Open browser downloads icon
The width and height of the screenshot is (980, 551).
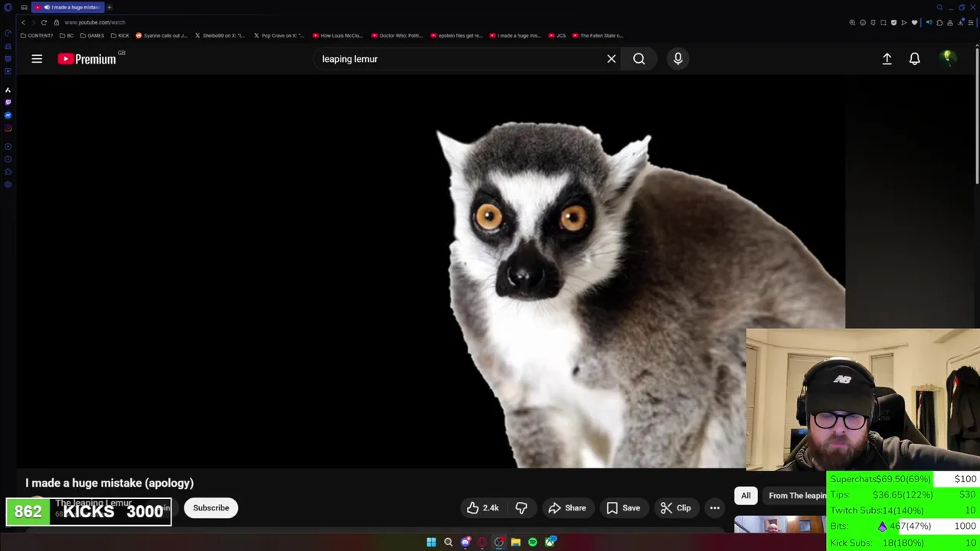click(x=962, y=22)
